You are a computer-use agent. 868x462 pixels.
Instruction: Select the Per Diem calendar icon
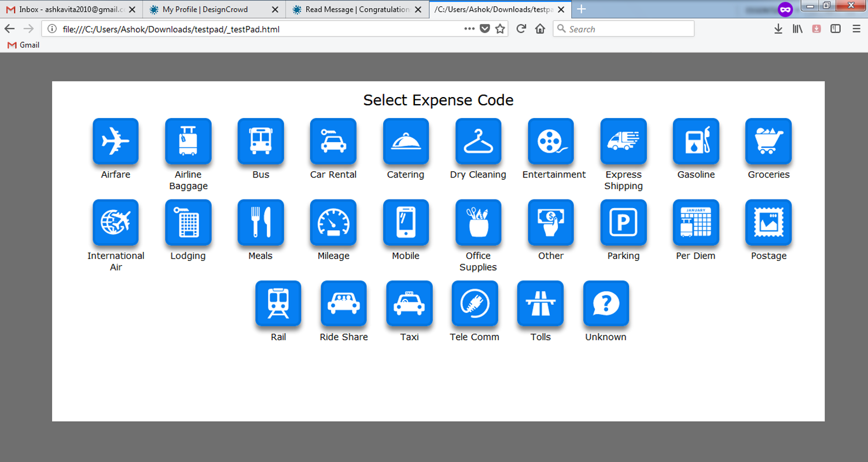[696, 223]
